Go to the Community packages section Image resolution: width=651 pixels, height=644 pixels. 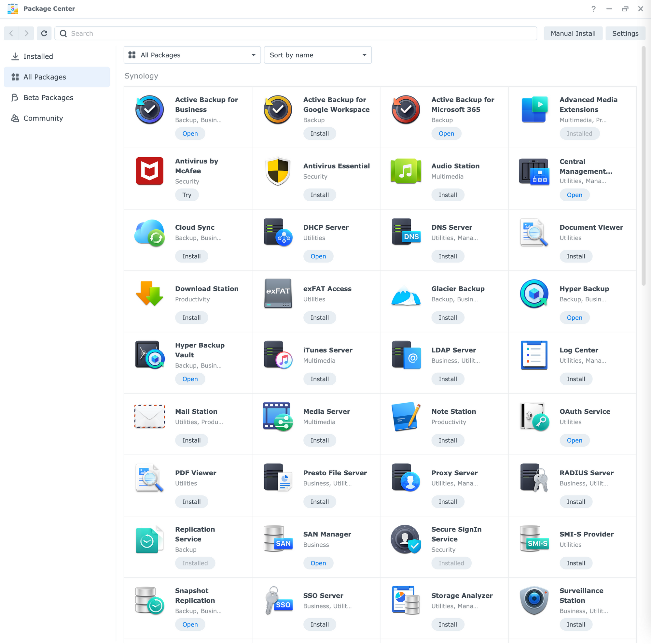pos(57,118)
